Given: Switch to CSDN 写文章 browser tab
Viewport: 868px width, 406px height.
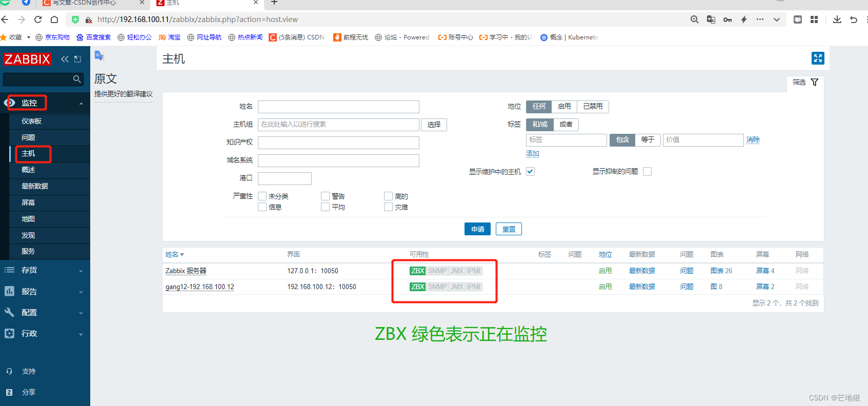Looking at the screenshot, I should pyautogui.click(x=92, y=3).
